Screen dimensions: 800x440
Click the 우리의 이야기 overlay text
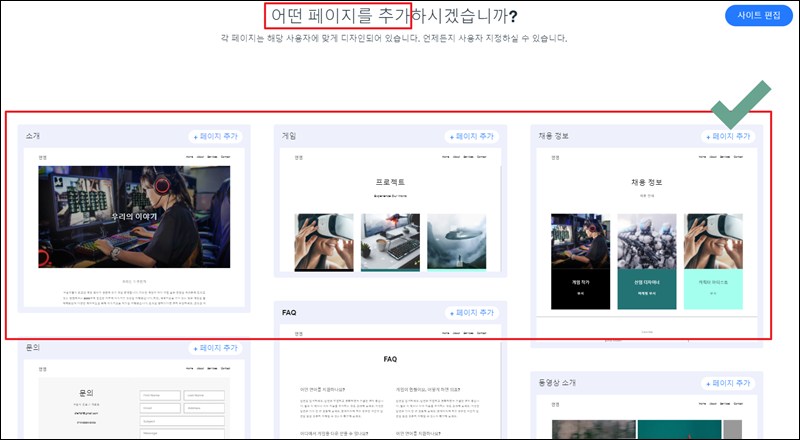pos(134,216)
